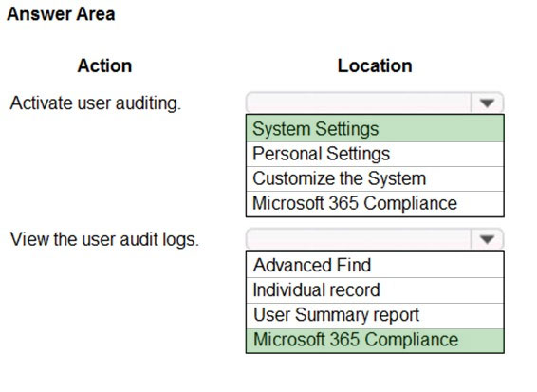The width and height of the screenshot is (537, 392).
Task: Open the View the user audit logs dropdown arrow
Action: click(x=487, y=239)
